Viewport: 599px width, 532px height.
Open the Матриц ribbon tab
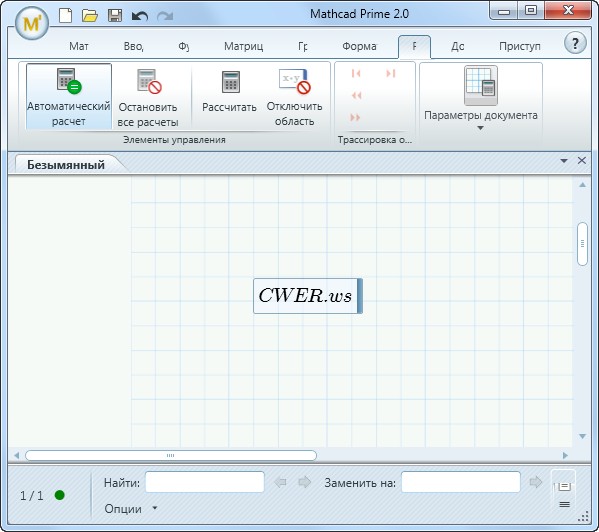[243, 46]
